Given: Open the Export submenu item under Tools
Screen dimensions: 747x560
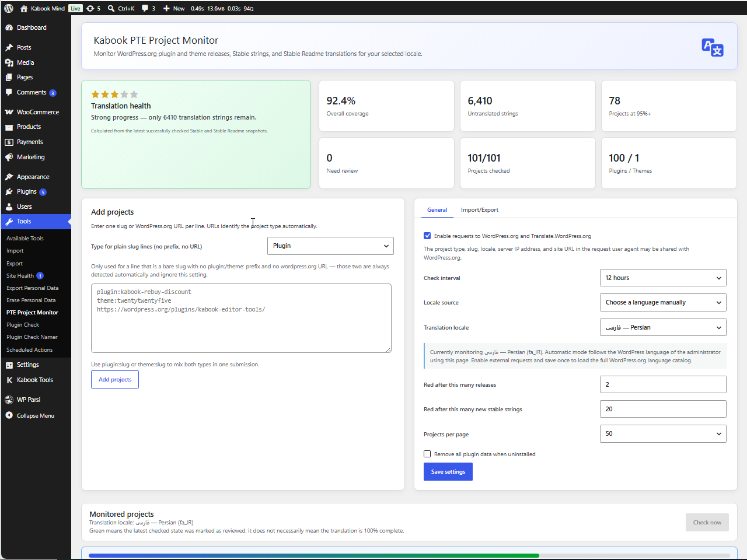Looking at the screenshot, I should pyautogui.click(x=15, y=263).
